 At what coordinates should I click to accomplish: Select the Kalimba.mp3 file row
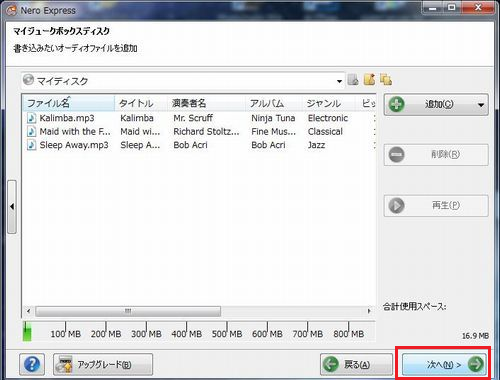tap(199, 118)
